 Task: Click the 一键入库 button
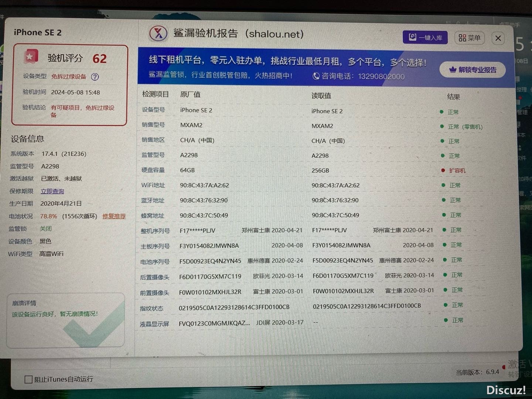click(425, 37)
